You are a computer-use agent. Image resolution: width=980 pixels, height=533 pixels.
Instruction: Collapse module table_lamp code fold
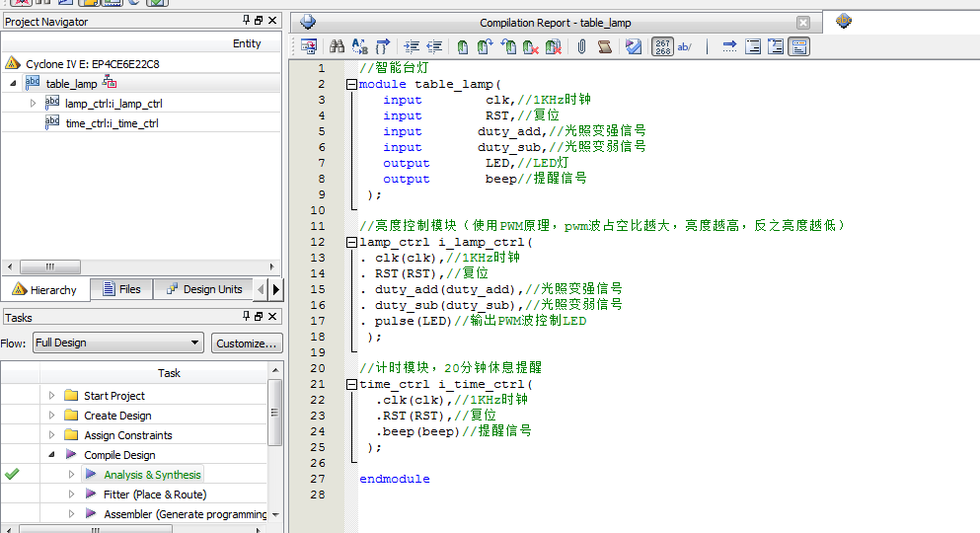pos(352,84)
